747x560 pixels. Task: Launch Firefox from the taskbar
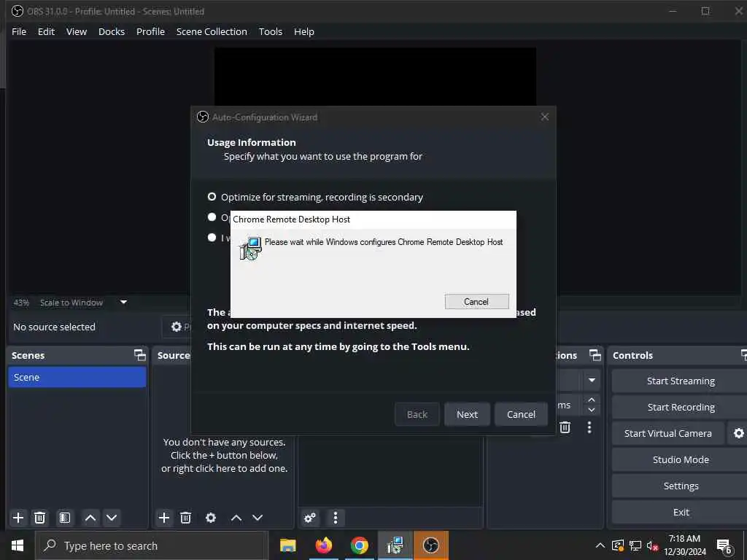323,545
